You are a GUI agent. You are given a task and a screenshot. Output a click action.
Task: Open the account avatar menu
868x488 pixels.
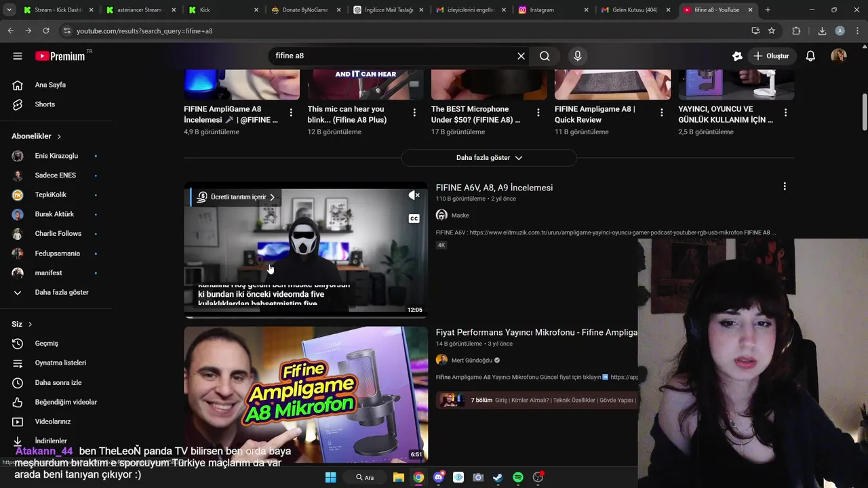[839, 56]
